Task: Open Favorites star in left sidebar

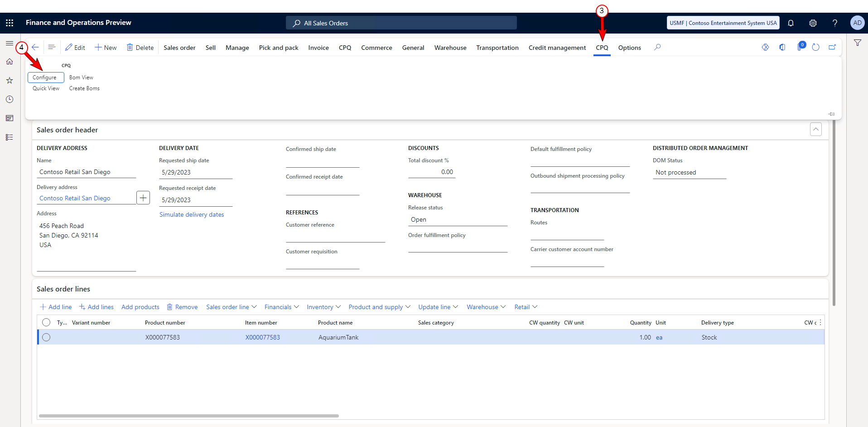Action: pos(10,81)
